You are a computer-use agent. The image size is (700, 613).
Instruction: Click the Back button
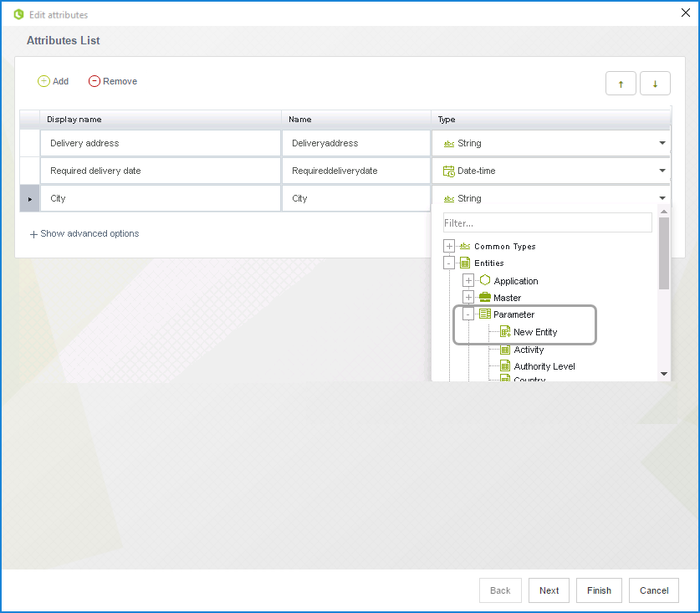(x=500, y=590)
